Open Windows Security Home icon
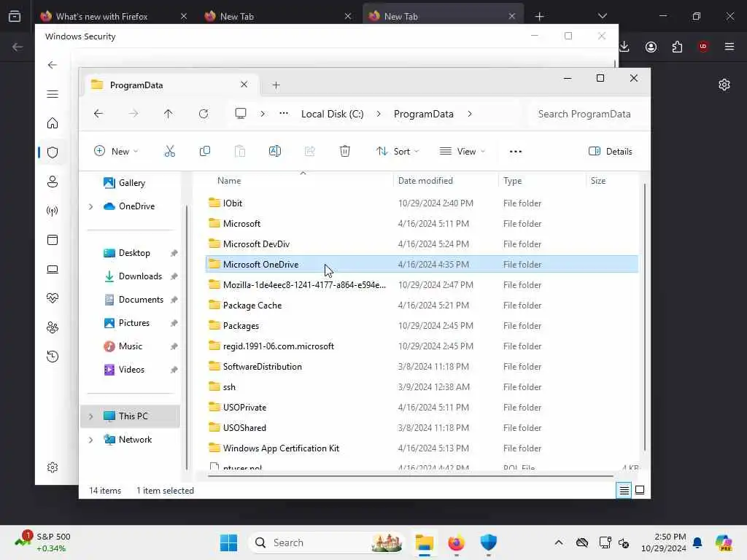This screenshot has width=747, height=560. click(x=53, y=123)
